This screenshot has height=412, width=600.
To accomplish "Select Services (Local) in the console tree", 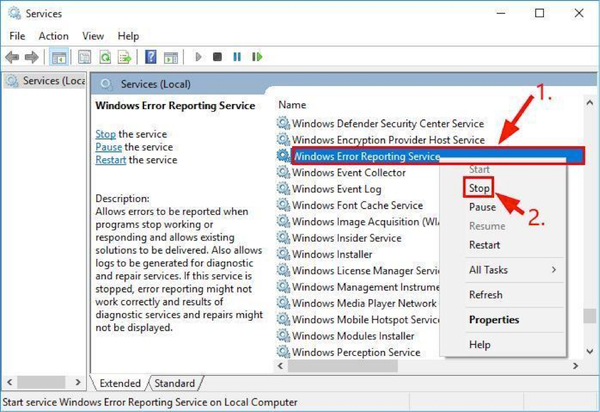I will pyautogui.click(x=45, y=81).
